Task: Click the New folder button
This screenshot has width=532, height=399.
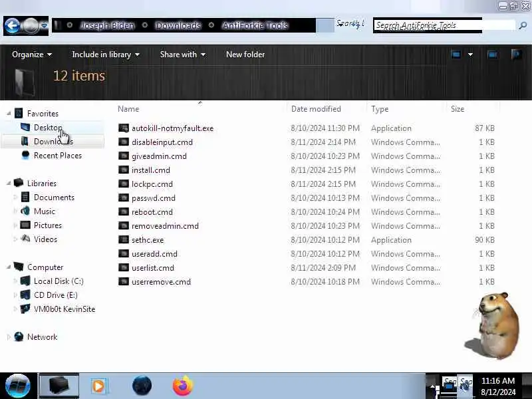Action: point(245,55)
